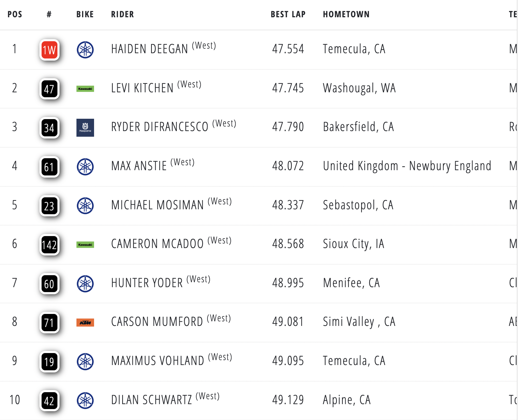Click Cameron McAdoo's Kawasaki logo
This screenshot has height=420, width=520.
tap(85, 245)
